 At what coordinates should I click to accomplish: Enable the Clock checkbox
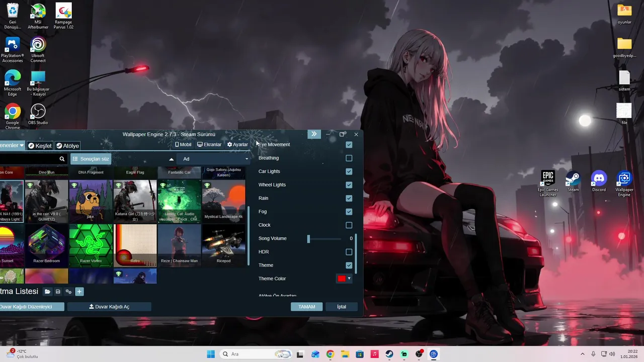tap(349, 225)
